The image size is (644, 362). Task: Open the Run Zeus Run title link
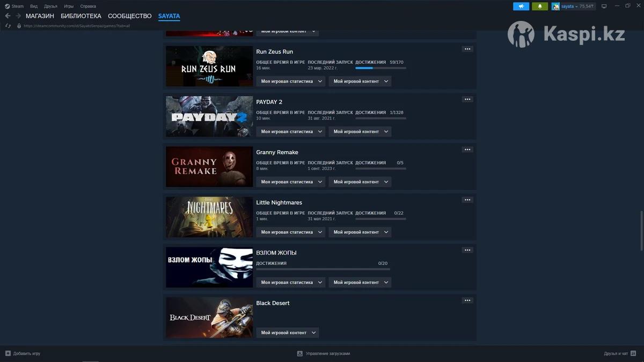pos(275,51)
